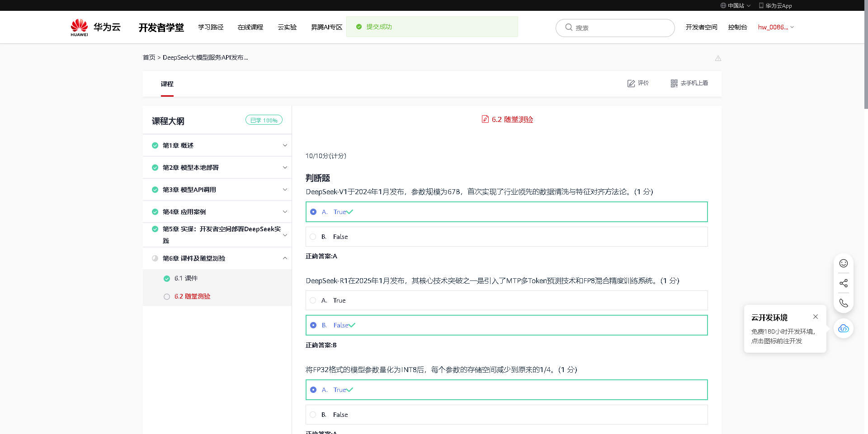The height and width of the screenshot is (434, 868).
Task: Click the 6.2 随堂测验 document icon
Action: tap(485, 119)
